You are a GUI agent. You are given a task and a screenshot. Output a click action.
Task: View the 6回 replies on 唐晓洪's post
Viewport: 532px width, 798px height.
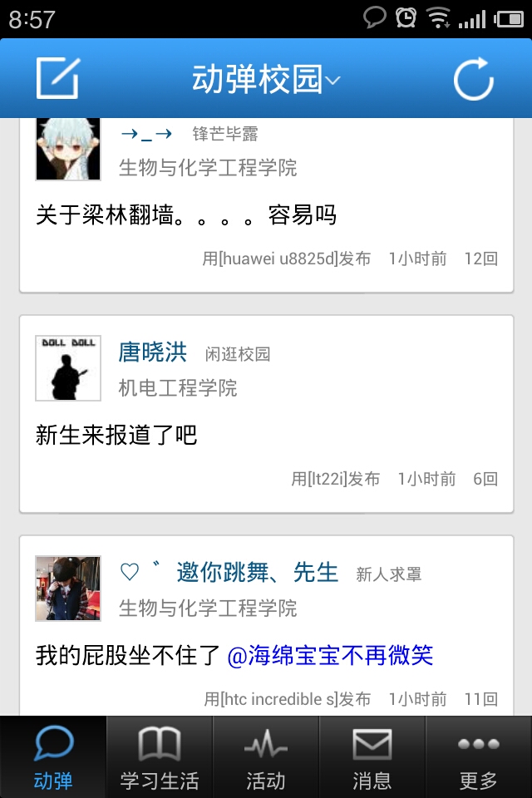(485, 479)
